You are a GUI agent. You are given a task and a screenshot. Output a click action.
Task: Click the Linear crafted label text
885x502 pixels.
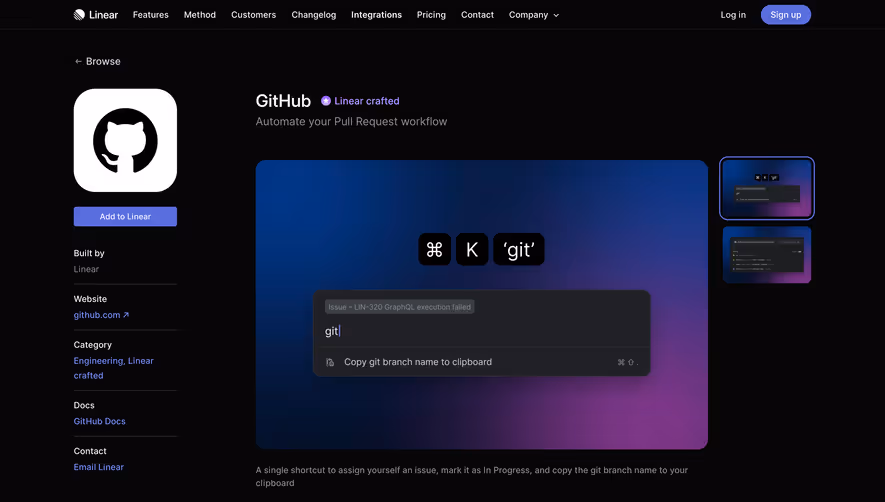367,101
